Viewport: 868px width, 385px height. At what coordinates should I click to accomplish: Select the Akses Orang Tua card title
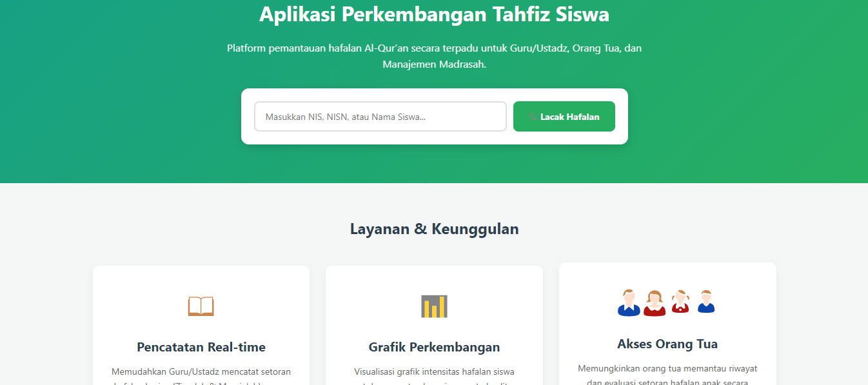667,344
